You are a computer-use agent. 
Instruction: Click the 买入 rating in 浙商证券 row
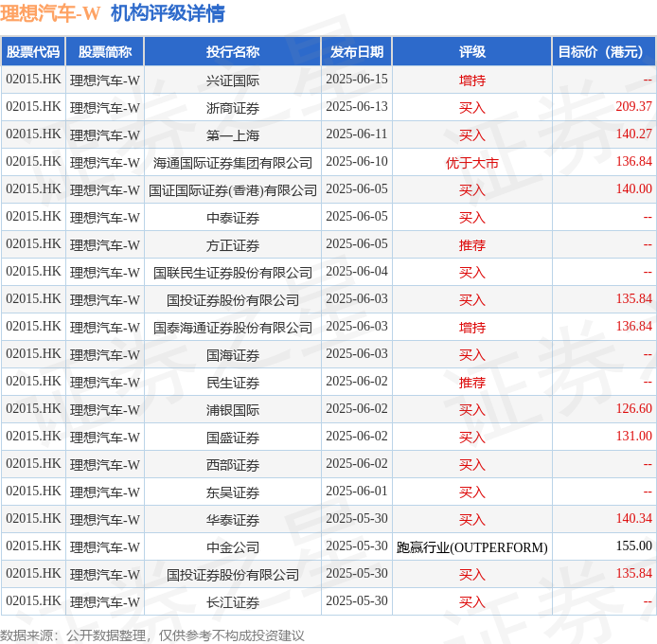(471, 108)
